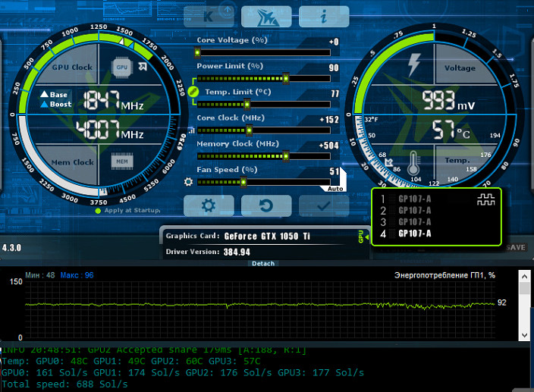
Task: Click the Power Limit 90 value field
Action: click(x=334, y=67)
